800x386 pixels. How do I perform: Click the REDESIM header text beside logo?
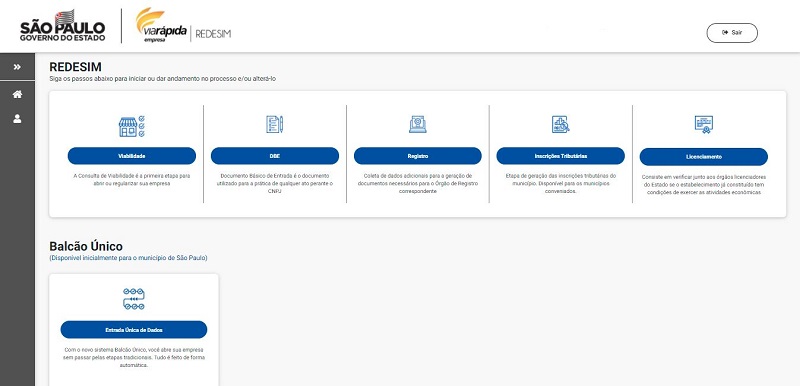pos(213,34)
